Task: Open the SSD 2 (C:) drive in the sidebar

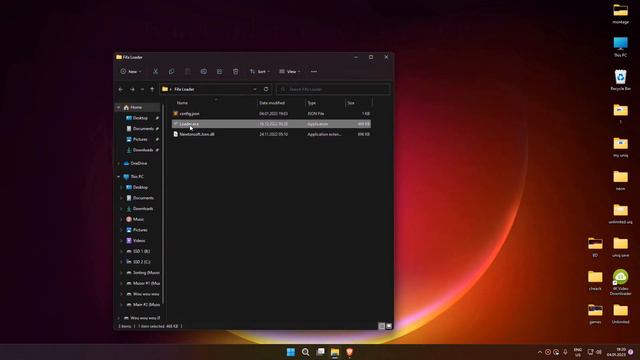Action: (x=141, y=262)
